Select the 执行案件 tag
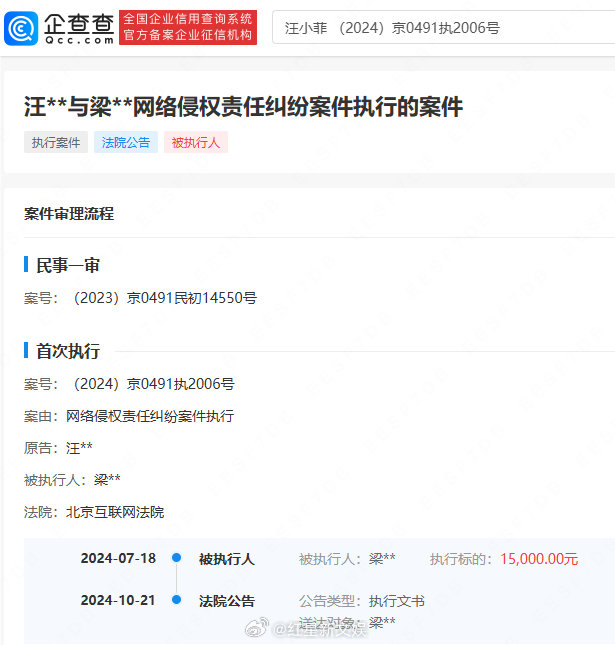Viewport: 615px width, 645px height. point(56,142)
